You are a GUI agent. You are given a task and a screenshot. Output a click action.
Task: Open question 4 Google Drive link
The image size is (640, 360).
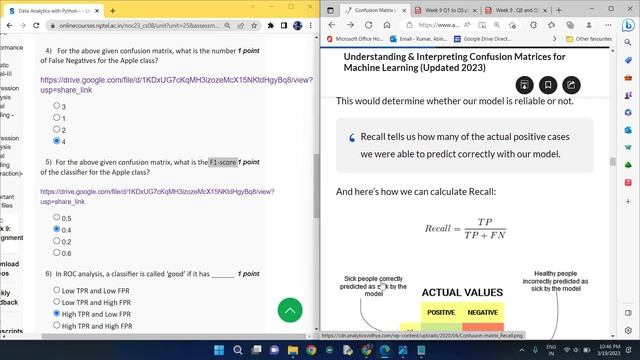tap(176, 85)
